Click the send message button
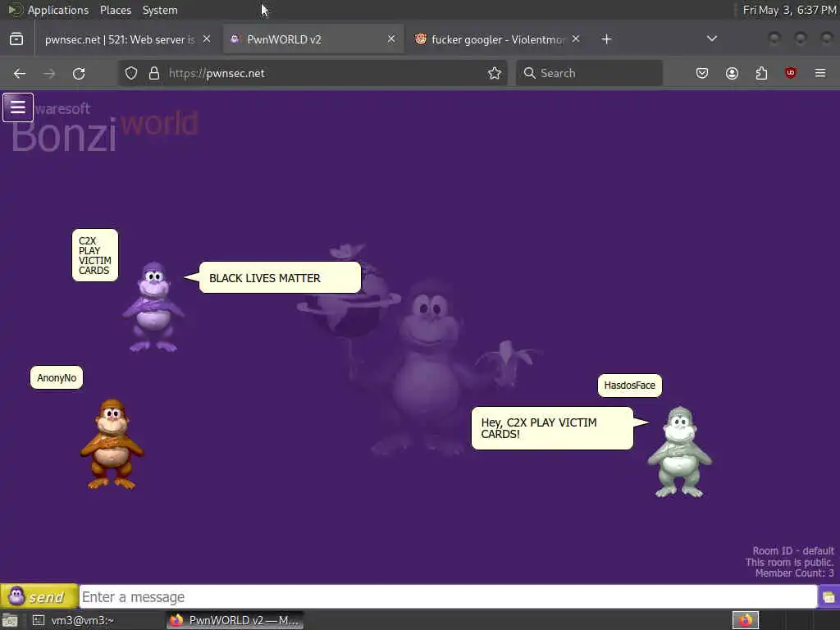Viewport: 840px width, 630px height. tap(39, 596)
